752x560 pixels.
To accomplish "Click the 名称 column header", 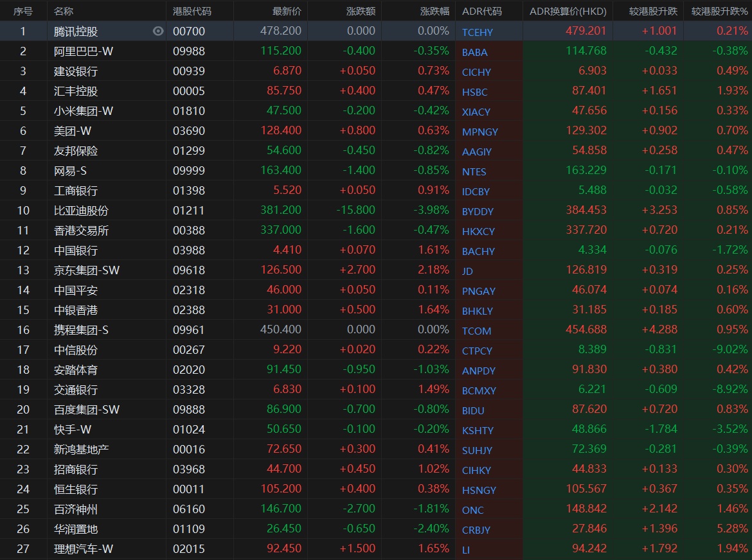I will click(64, 11).
